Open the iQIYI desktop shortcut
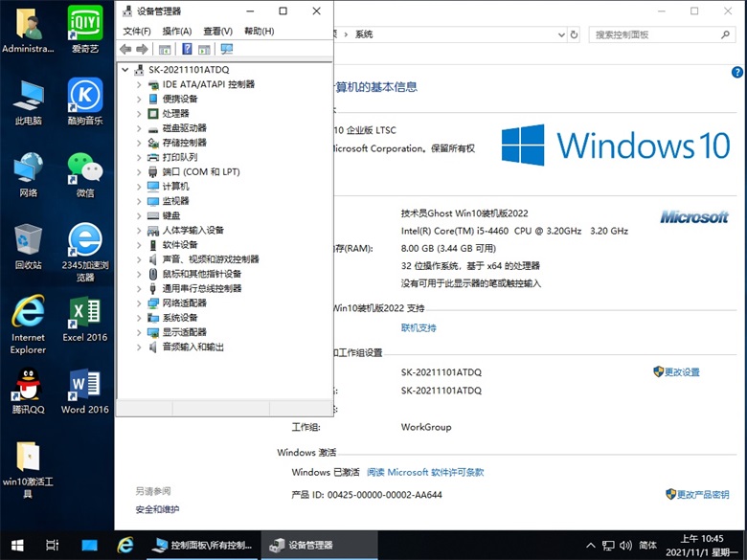Viewport: 747px width, 560px height. pyautogui.click(x=85, y=28)
